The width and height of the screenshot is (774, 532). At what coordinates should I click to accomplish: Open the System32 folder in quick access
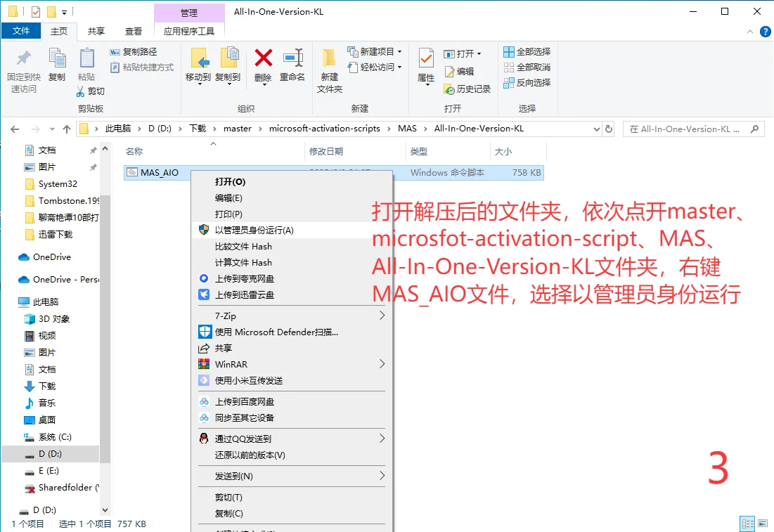click(58, 183)
